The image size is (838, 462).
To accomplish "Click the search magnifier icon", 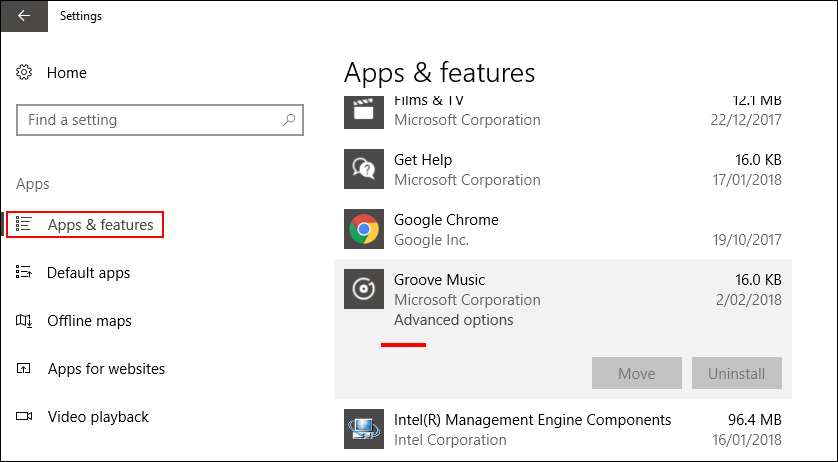I will [289, 120].
